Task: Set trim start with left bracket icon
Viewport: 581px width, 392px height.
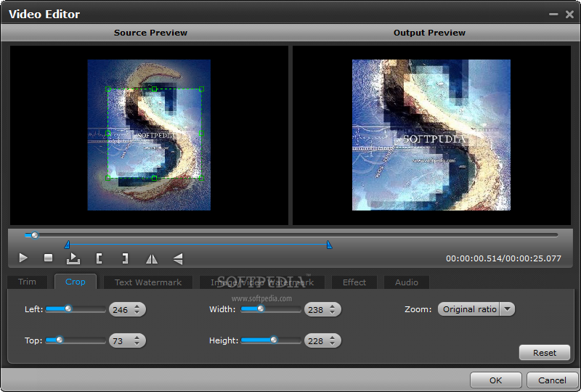Action: pyautogui.click(x=99, y=258)
